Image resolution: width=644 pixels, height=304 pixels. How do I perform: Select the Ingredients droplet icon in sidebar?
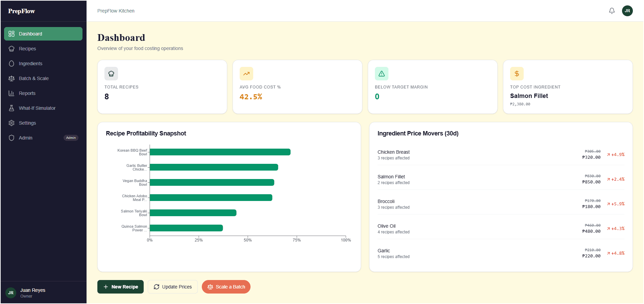pos(12,64)
